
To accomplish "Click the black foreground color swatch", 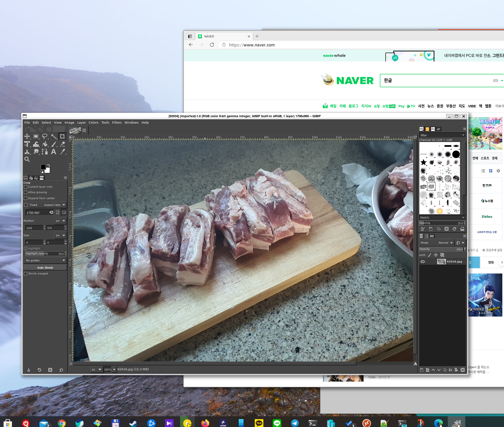I will (43, 167).
